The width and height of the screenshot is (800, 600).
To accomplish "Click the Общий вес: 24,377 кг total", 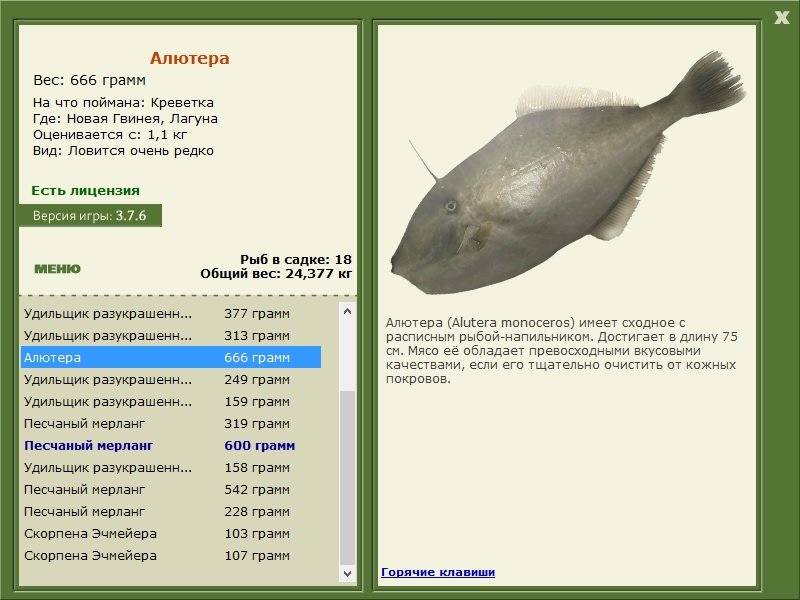I will pos(276,274).
